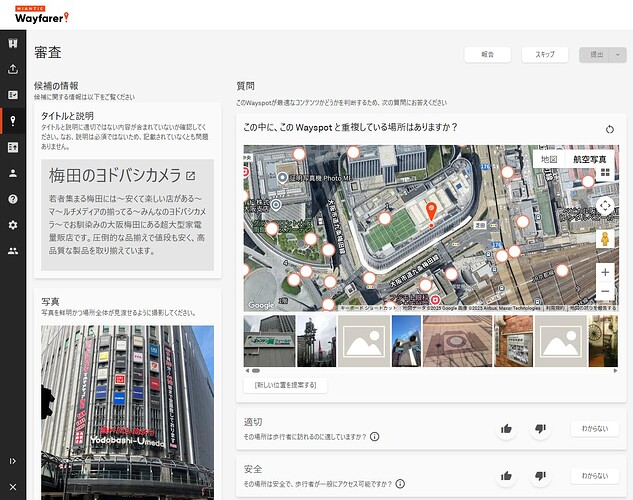Click the map grid tilt icon

[x=605, y=173]
